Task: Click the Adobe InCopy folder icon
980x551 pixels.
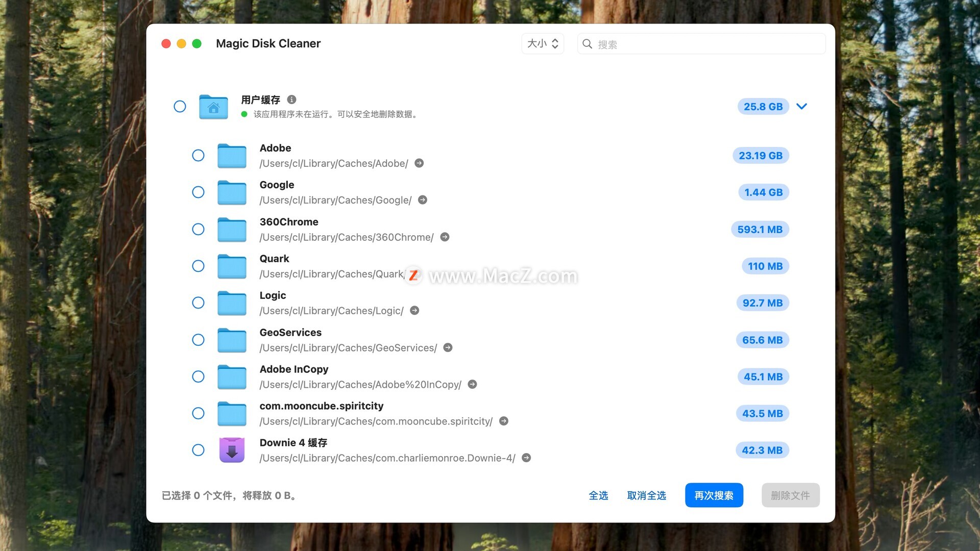Action: coord(232,377)
